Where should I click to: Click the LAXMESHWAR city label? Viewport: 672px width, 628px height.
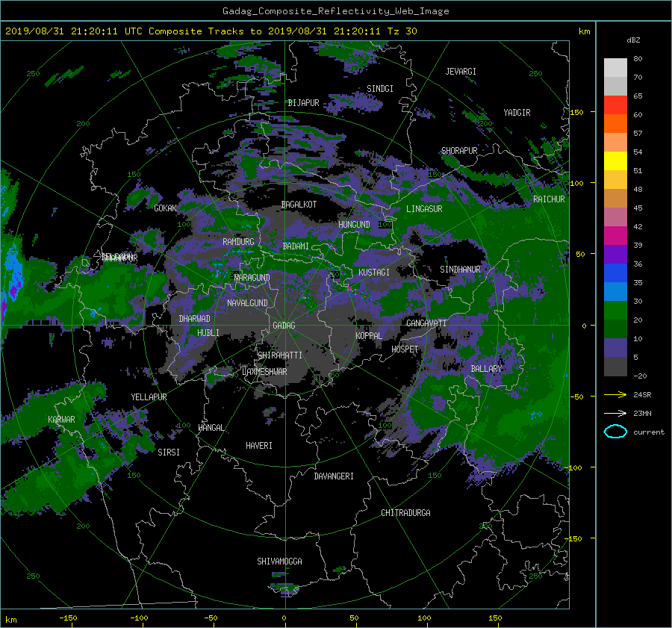coord(264,372)
